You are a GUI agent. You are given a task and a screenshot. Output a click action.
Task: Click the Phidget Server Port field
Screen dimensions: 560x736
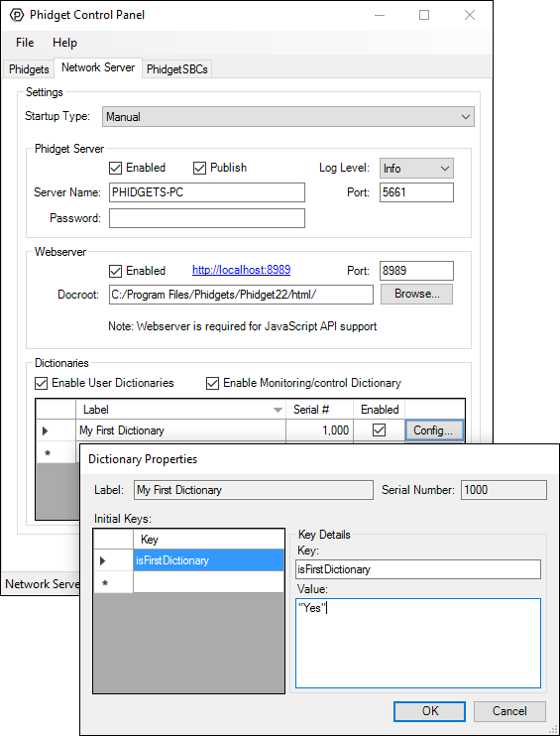tap(416, 192)
